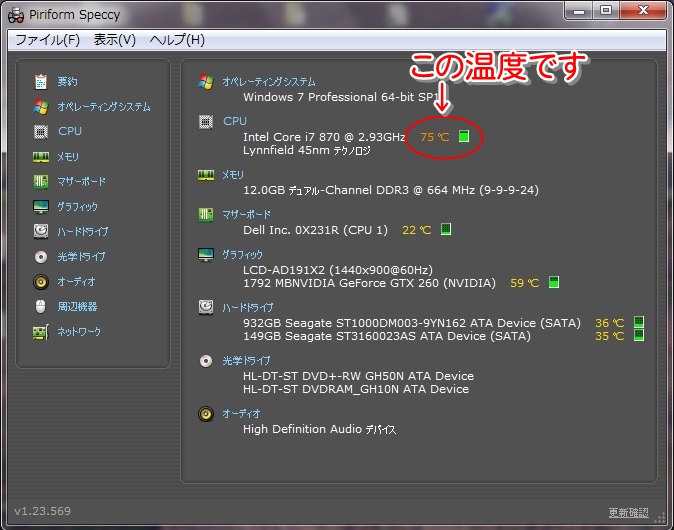The image size is (674, 530).
Task: Open the オーディオ heading link in summary
Action: coord(241,414)
